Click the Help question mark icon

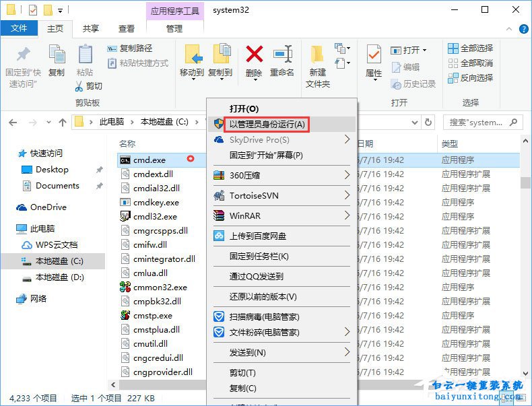(523, 29)
